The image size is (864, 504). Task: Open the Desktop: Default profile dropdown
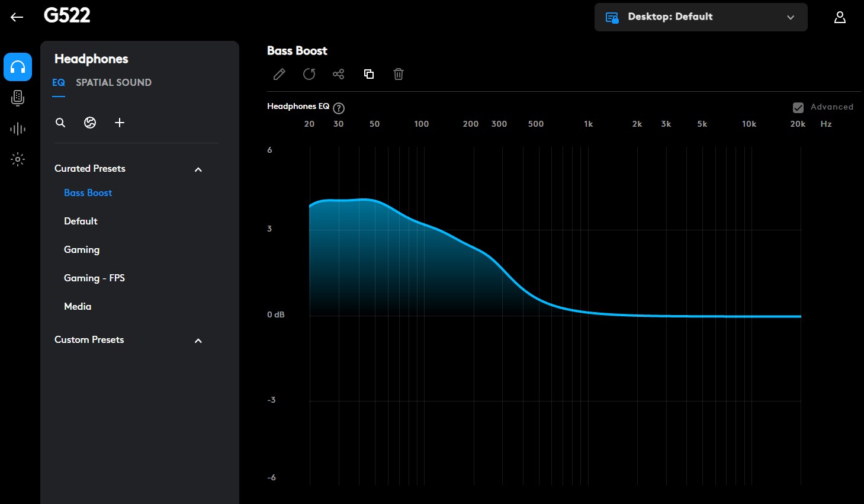(701, 17)
